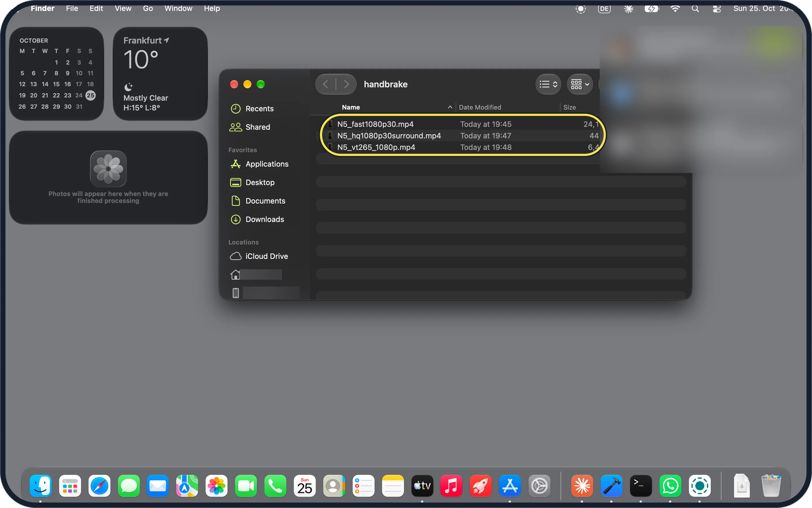The width and height of the screenshot is (812, 508).
Task: Open the DE keyboard input source menu
Action: [604, 9]
